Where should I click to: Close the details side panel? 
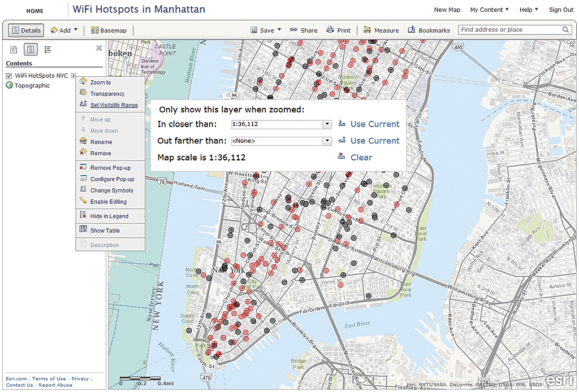tap(99, 48)
